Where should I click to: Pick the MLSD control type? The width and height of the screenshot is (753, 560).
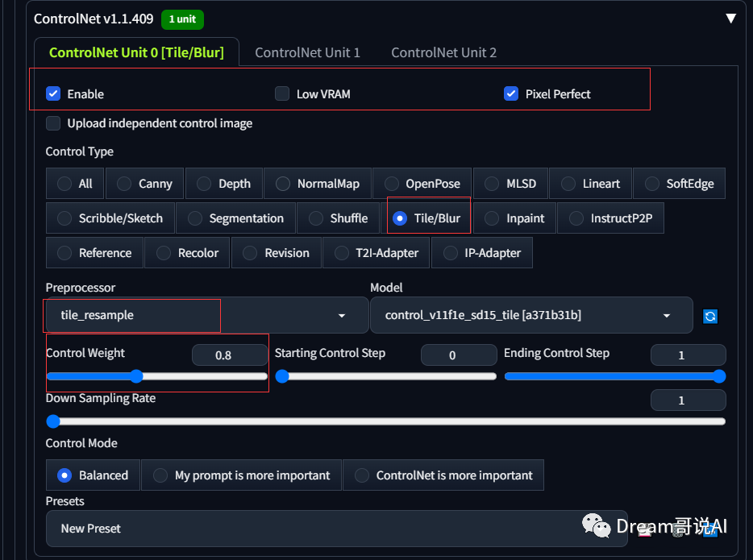point(510,183)
